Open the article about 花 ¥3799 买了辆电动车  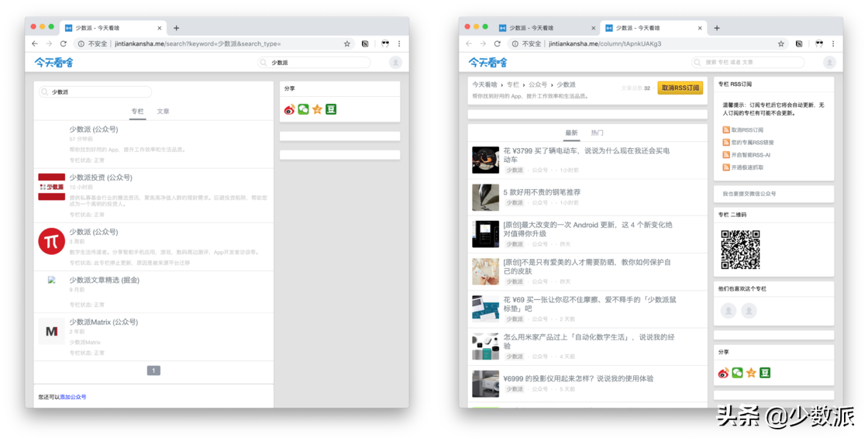(586, 155)
